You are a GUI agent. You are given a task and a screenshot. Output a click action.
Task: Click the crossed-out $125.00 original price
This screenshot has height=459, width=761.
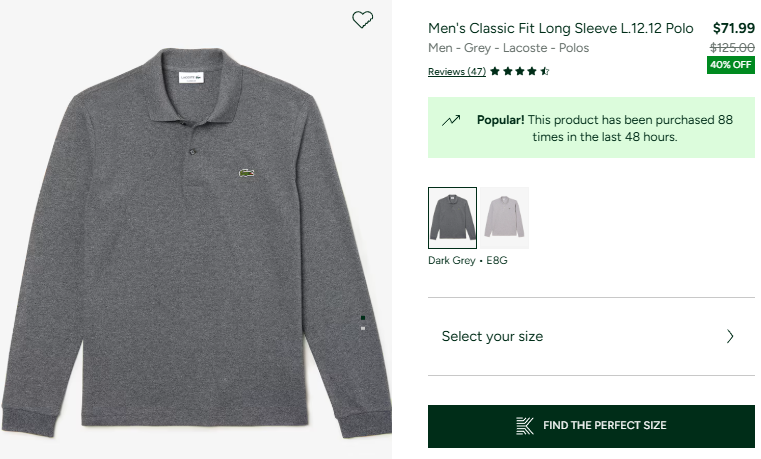tap(732, 47)
